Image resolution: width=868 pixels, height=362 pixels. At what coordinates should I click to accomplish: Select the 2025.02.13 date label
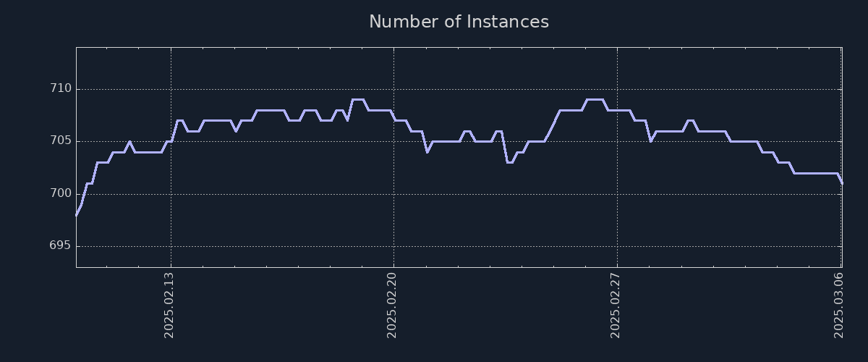coord(170,306)
